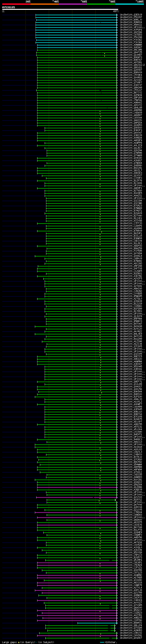Click the 497 query end position number

pos(115,11)
